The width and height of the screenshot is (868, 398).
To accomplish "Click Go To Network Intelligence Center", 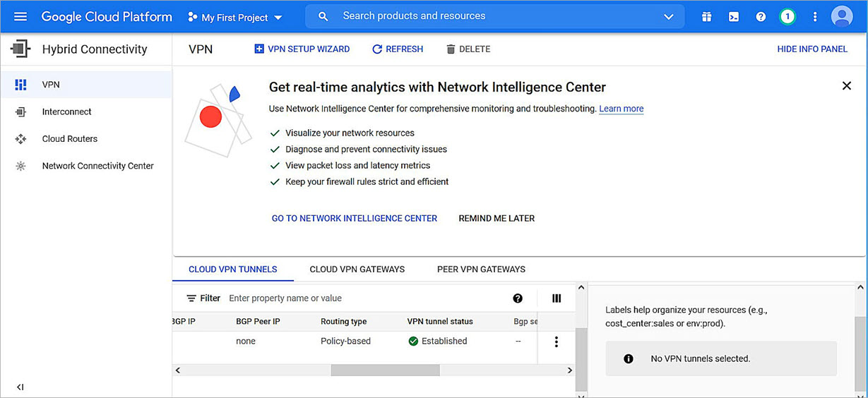I will [355, 219].
